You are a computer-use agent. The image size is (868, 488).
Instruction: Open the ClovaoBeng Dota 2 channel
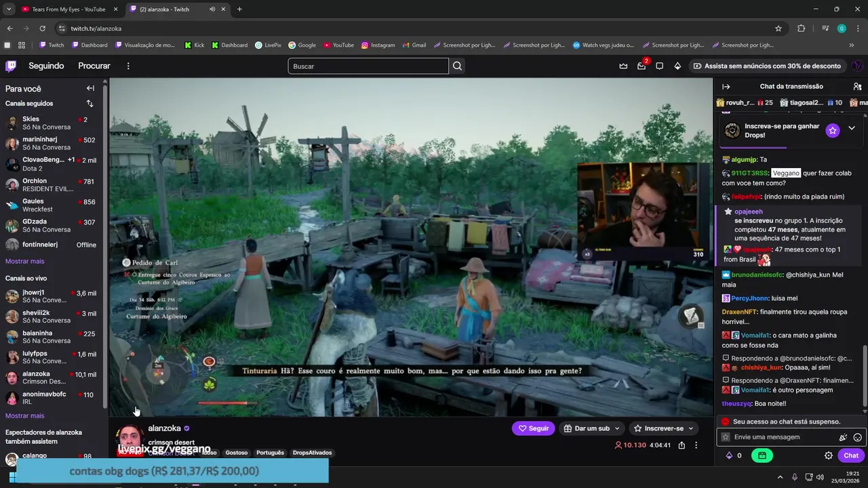(x=52, y=164)
